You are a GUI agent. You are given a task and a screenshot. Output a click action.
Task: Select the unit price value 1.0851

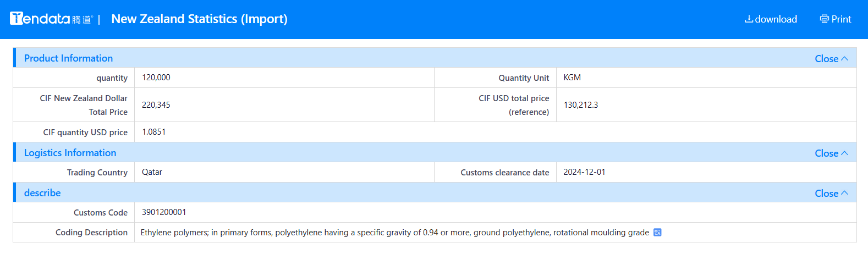[x=153, y=132]
